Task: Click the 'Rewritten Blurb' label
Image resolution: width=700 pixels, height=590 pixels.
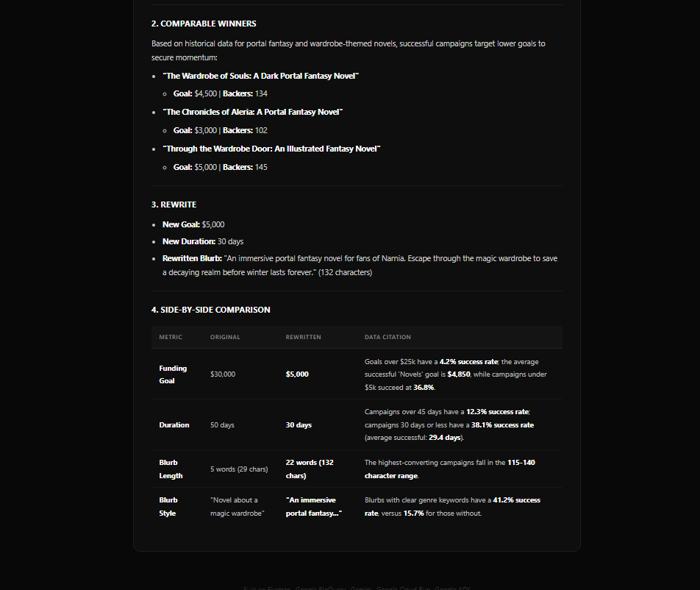Action: [x=192, y=259]
